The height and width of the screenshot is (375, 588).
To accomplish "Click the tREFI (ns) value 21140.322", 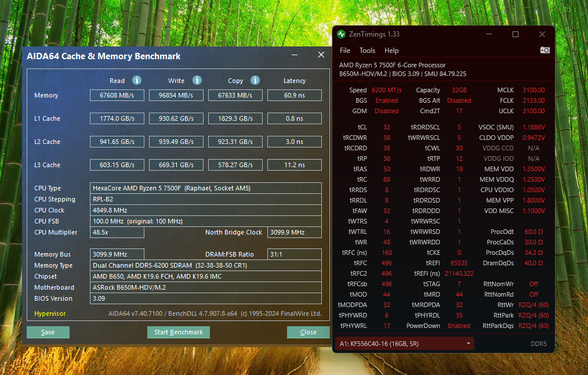I will (459, 273).
